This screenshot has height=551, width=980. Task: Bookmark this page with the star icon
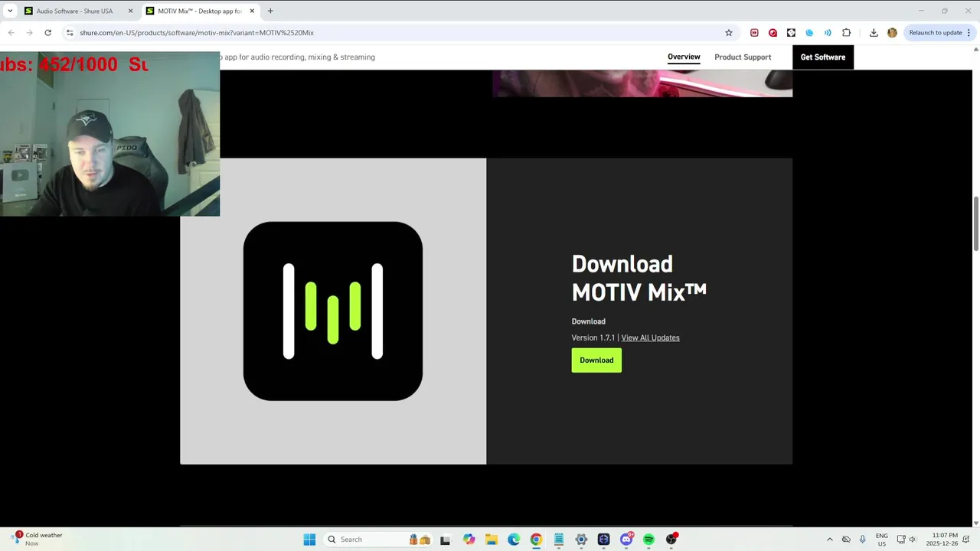tap(729, 33)
